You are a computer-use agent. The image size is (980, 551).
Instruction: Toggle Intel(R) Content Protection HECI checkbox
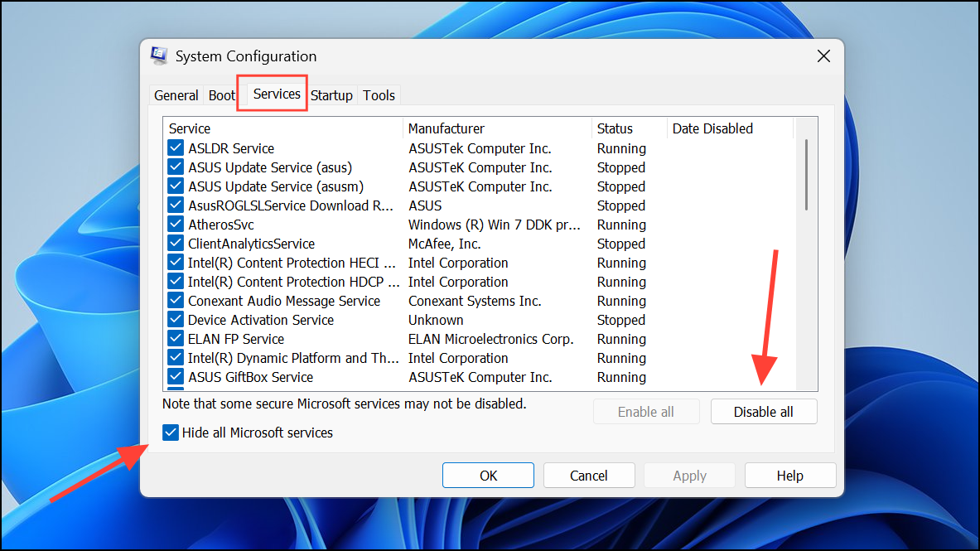tap(176, 263)
